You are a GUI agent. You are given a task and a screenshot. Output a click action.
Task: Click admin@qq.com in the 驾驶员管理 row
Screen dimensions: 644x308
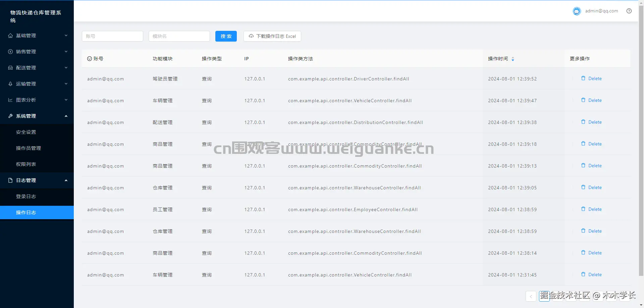105,79
